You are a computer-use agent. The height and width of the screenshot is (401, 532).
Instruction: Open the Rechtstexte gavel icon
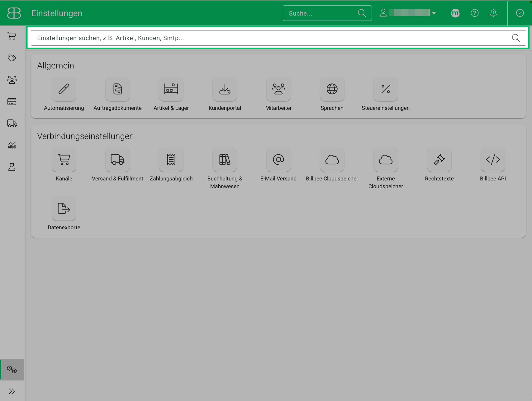tap(439, 160)
